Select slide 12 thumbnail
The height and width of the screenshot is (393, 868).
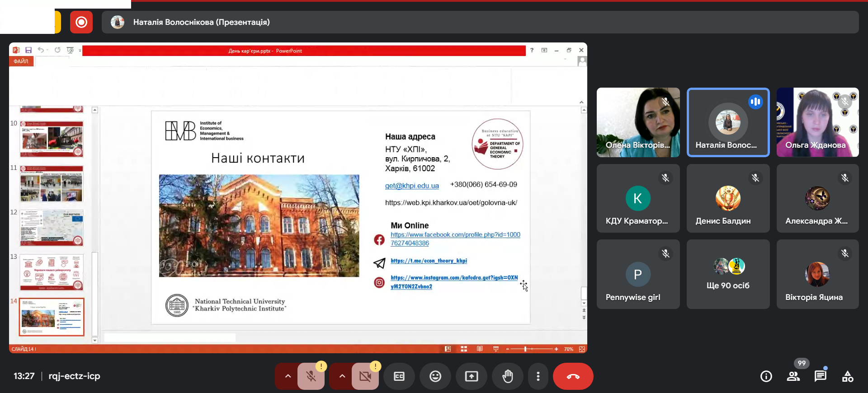pos(52,228)
